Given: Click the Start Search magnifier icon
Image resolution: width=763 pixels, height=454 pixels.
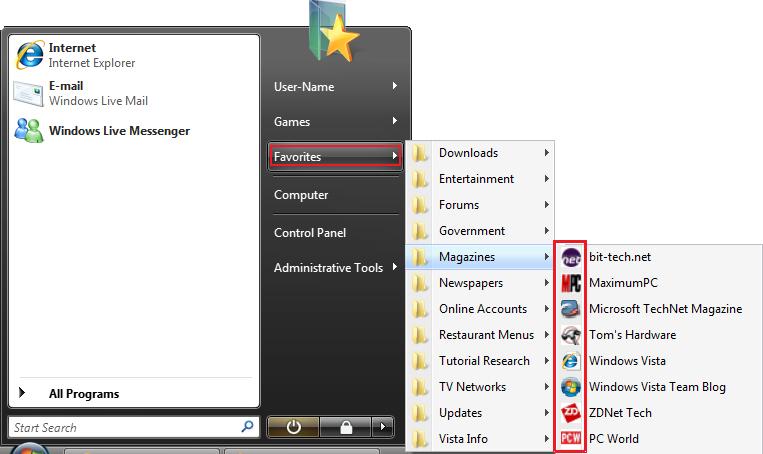Looking at the screenshot, I should (247, 427).
